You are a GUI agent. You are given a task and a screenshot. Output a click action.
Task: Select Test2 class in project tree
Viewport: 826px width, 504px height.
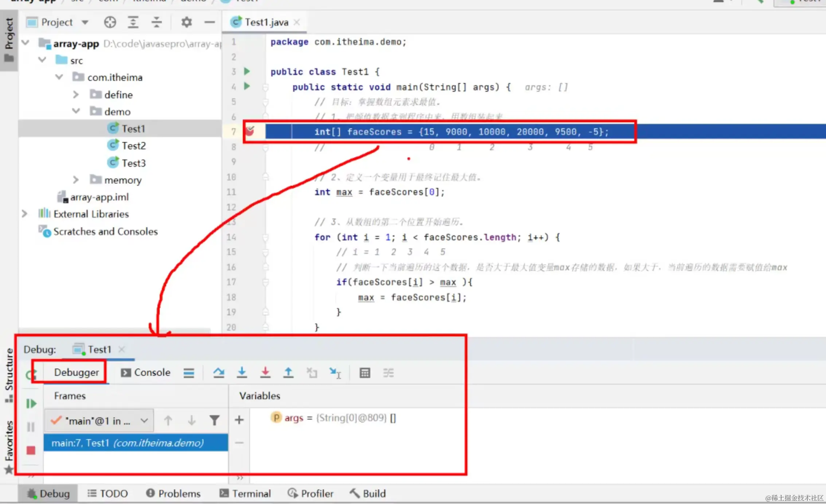[x=133, y=146]
